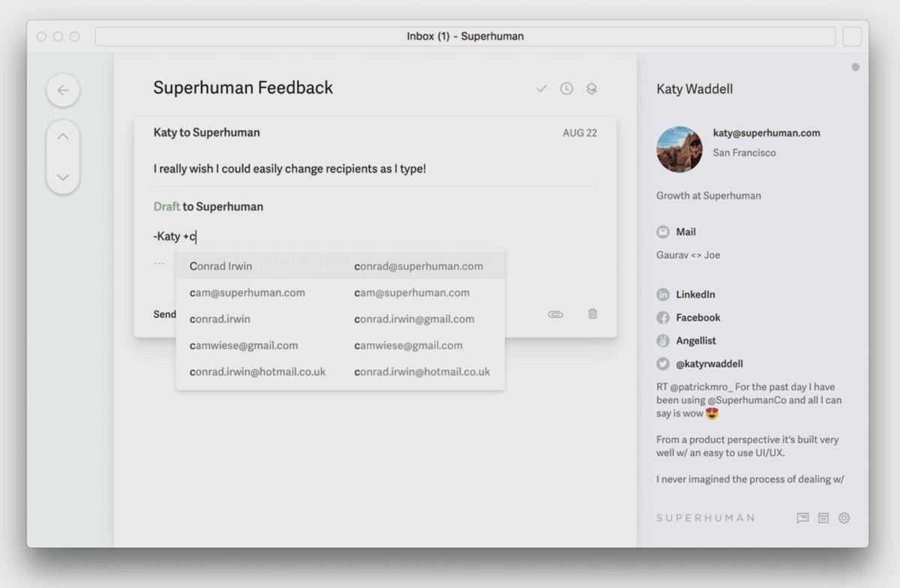Image resolution: width=900 pixels, height=588 pixels.
Task: Click Katy Waddell's profile photo
Action: pyautogui.click(x=679, y=149)
